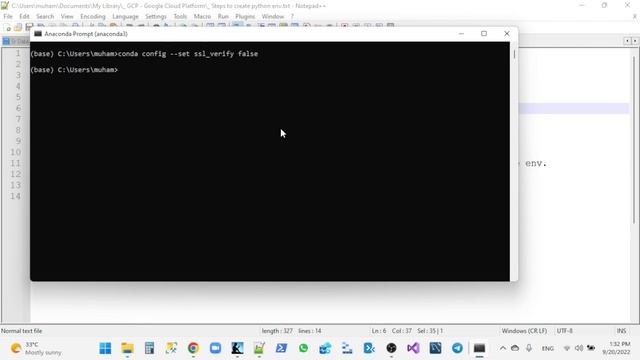The width and height of the screenshot is (640, 360).
Task: Open the Language menu in Notepad++
Action: pos(125,16)
